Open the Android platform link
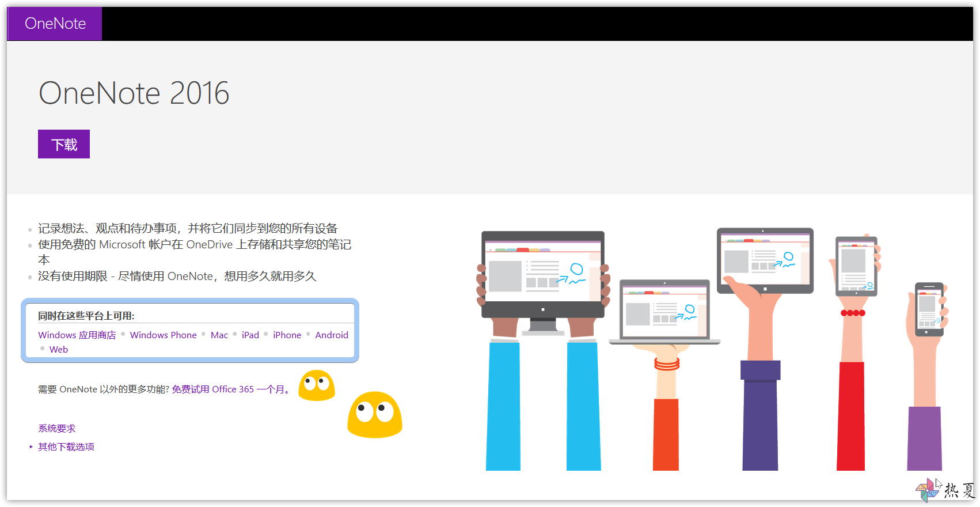Viewport: 980px width, 507px height. coord(332,335)
